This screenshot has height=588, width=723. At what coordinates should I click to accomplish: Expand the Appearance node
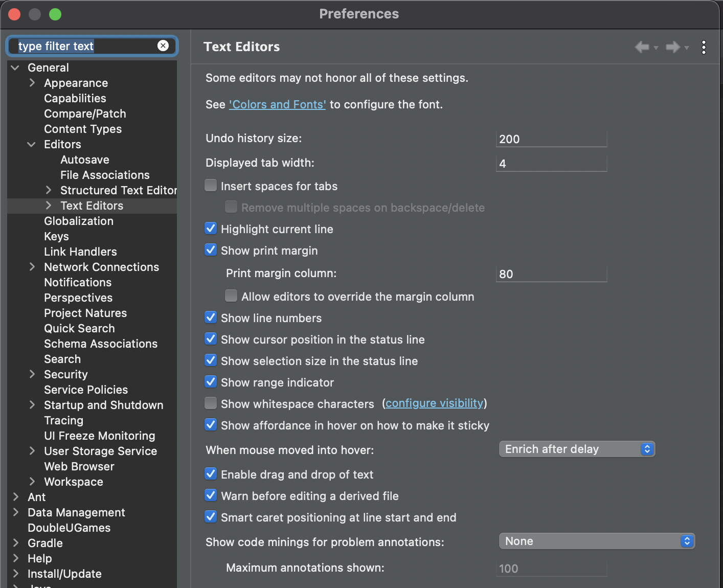[x=32, y=83]
